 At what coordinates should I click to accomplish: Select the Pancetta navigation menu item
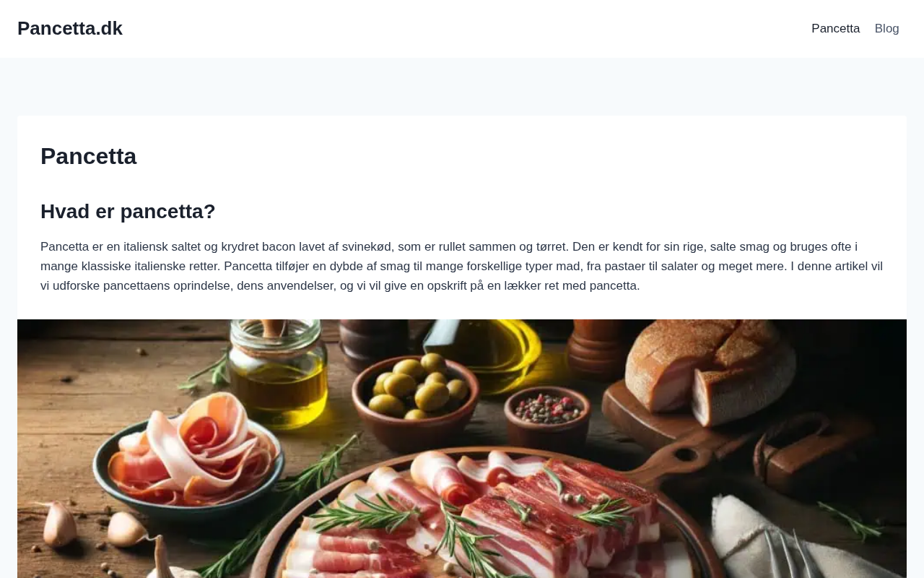coord(835,29)
